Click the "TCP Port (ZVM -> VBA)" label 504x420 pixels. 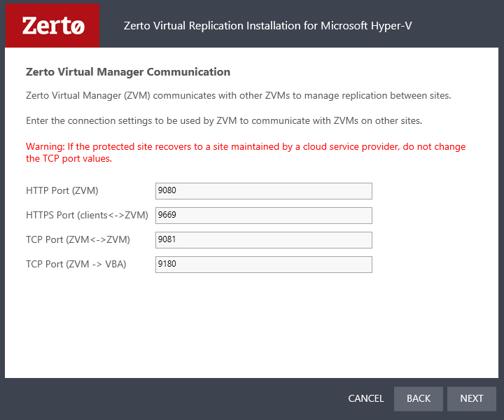(x=76, y=264)
